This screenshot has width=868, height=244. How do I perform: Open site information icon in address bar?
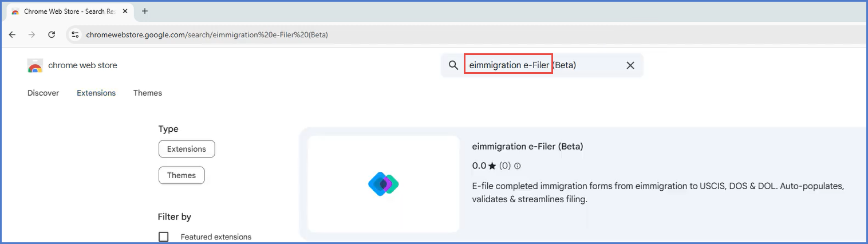pos(74,35)
